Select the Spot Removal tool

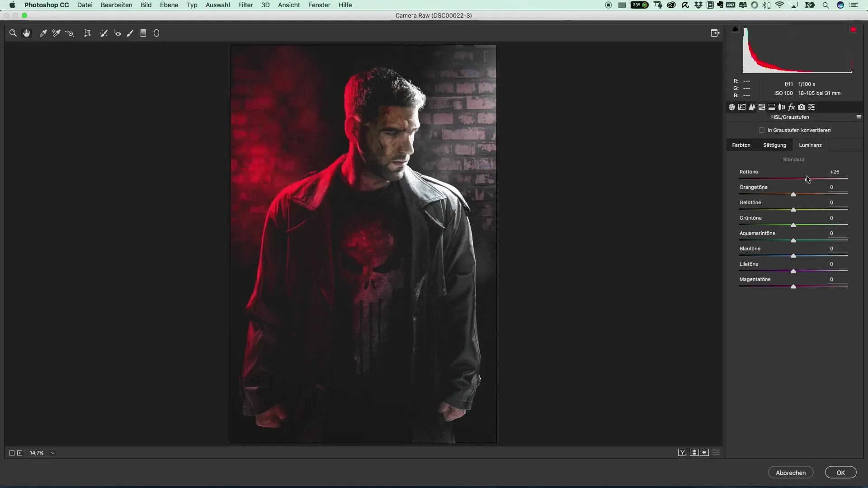pos(104,33)
